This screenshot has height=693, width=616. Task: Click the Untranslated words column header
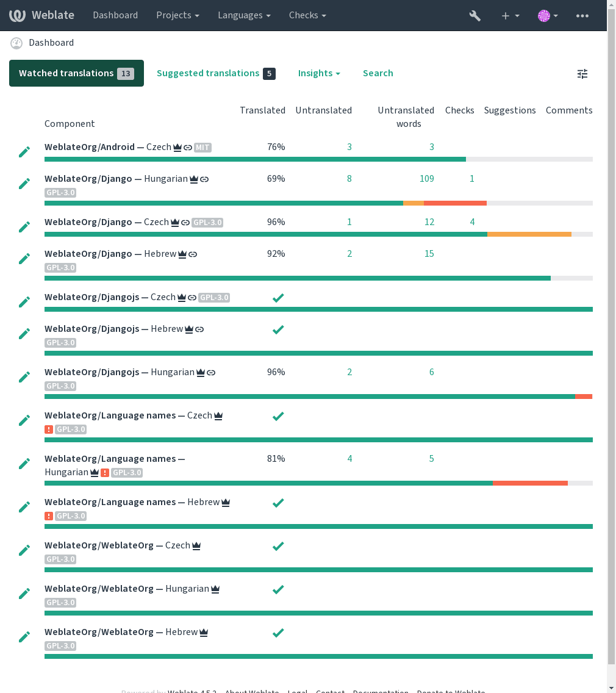406,117
